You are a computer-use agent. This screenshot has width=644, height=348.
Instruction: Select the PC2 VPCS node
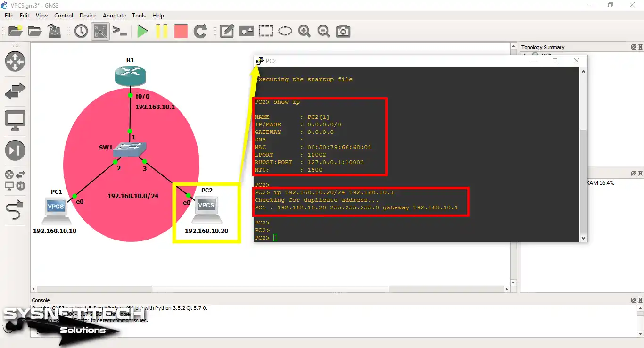click(x=206, y=209)
